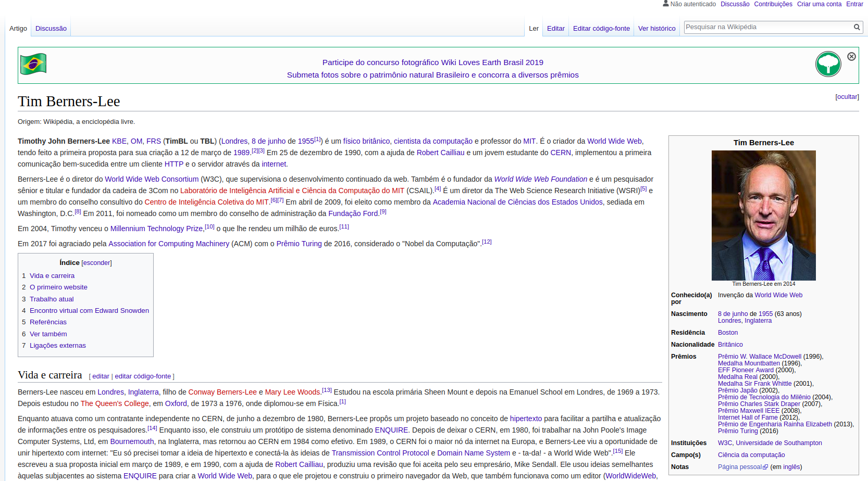Viewport: 868px width, 481px height.
Task: Click Criar uma conta link
Action: (819, 4)
